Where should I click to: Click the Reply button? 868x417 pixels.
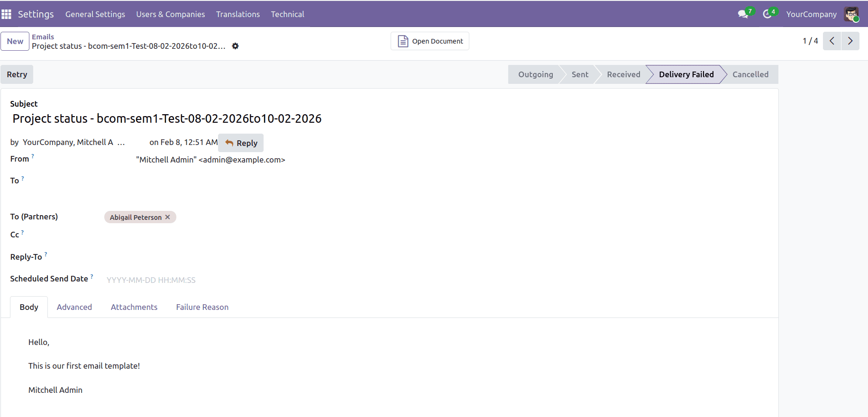241,143
